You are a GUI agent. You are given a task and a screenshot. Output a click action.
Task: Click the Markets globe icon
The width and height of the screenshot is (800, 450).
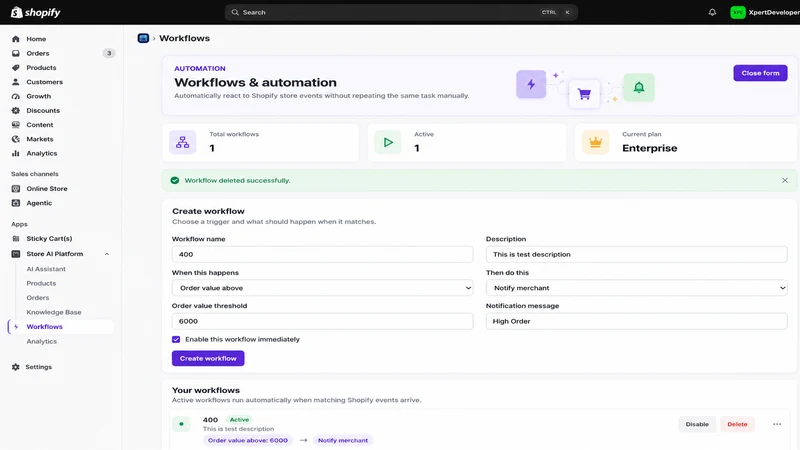[16, 139]
